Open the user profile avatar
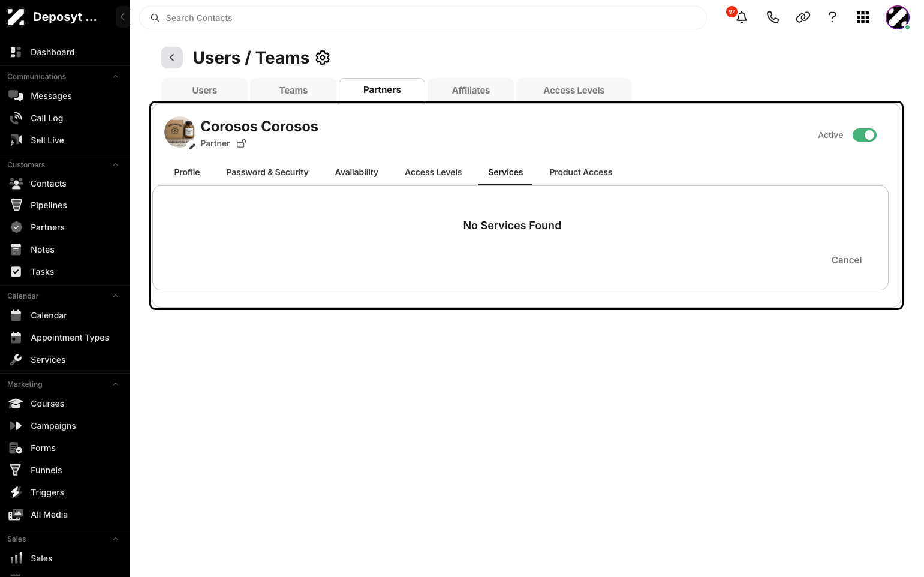Screen dimensions: 924x577 [898, 17]
